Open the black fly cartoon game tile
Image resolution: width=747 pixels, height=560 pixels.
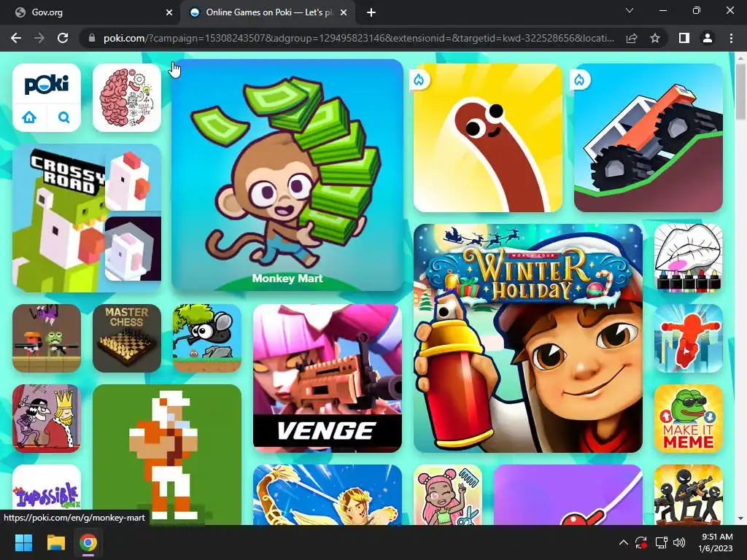(x=206, y=338)
